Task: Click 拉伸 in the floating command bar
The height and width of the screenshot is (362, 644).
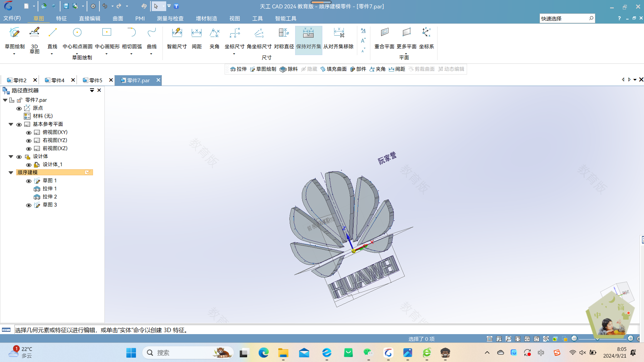Action: pos(238,69)
